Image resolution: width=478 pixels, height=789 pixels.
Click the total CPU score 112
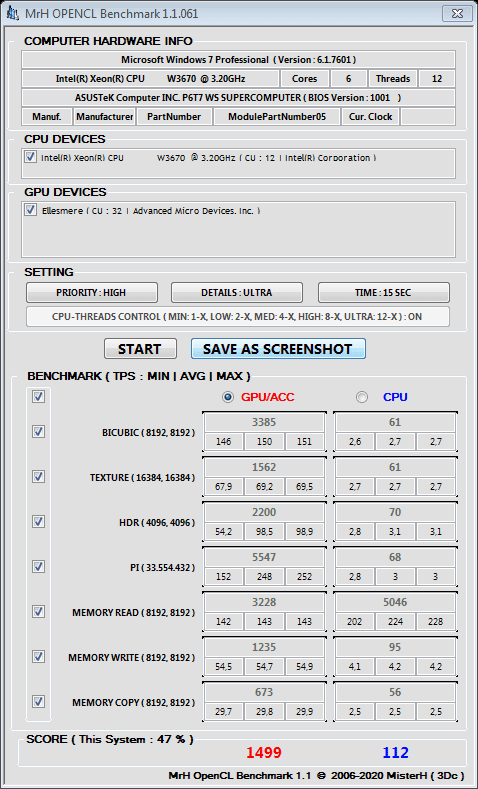click(395, 753)
